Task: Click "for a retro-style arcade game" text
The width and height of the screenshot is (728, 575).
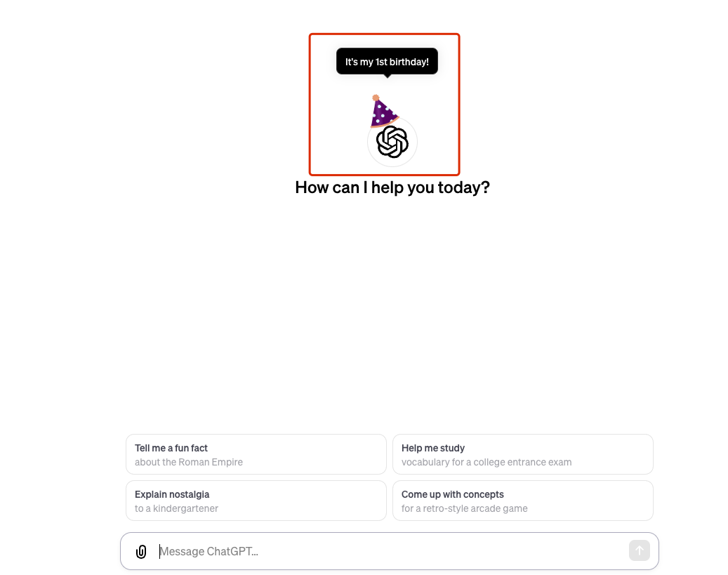Action: click(464, 508)
